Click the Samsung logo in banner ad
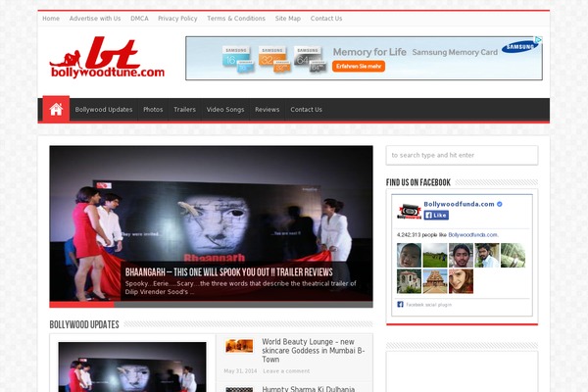 [x=520, y=46]
